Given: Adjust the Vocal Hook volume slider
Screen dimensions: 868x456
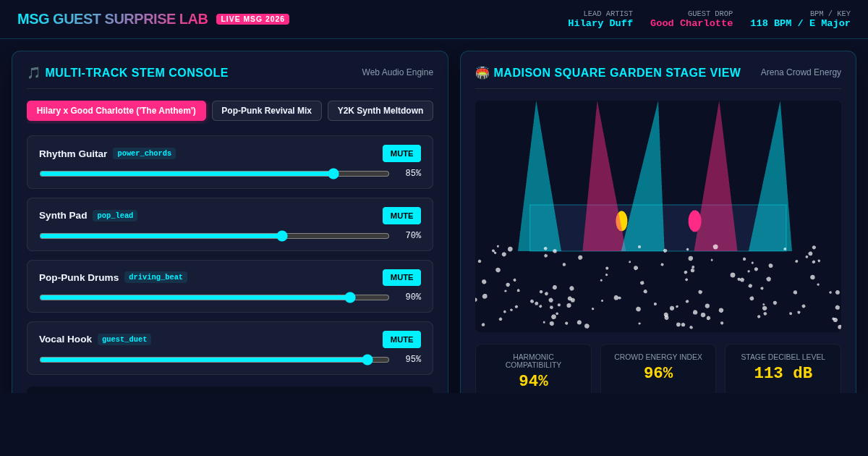Looking at the screenshot, I should tap(214, 360).
